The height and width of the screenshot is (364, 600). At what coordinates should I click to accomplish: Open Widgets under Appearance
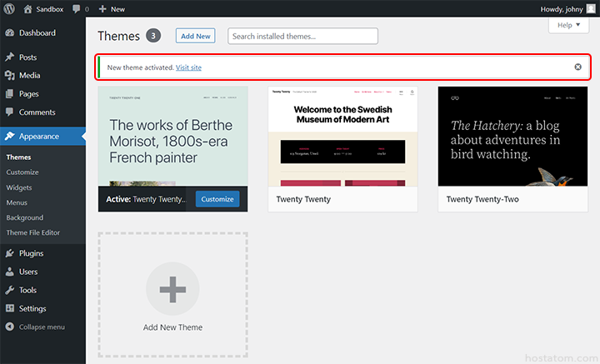coord(19,187)
